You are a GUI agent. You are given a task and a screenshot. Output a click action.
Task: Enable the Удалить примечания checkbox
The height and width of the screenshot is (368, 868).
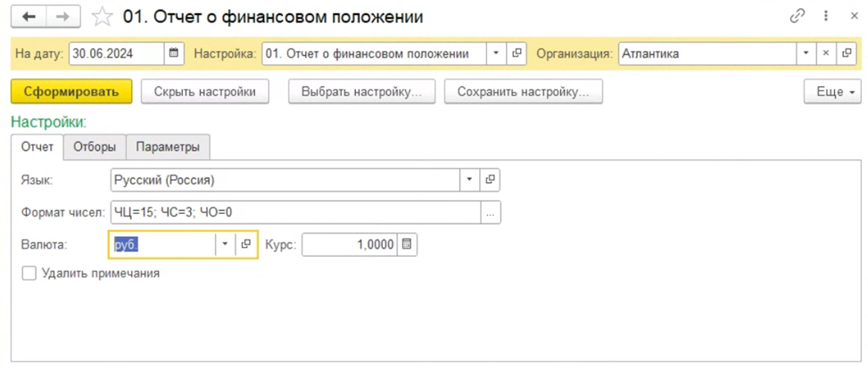point(29,274)
